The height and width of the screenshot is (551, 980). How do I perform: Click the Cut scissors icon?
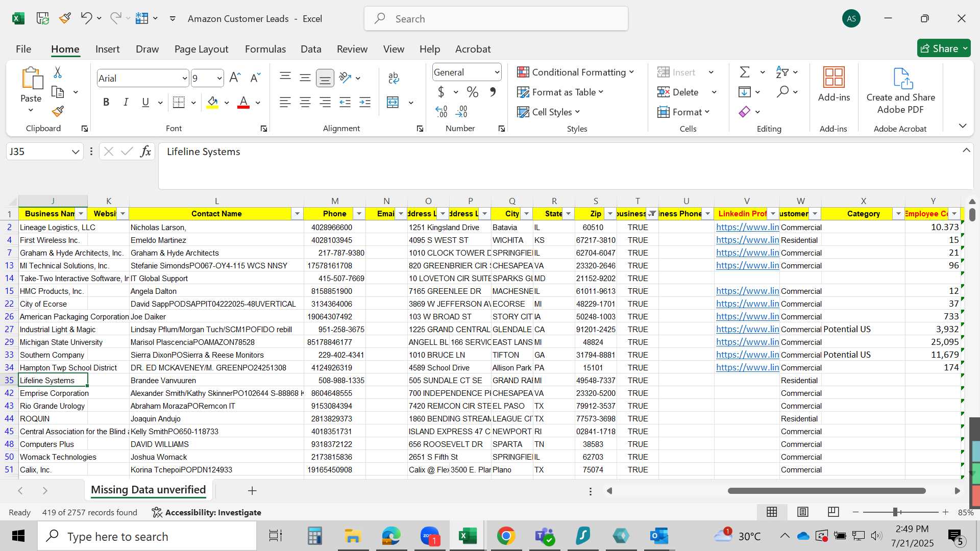pyautogui.click(x=58, y=72)
